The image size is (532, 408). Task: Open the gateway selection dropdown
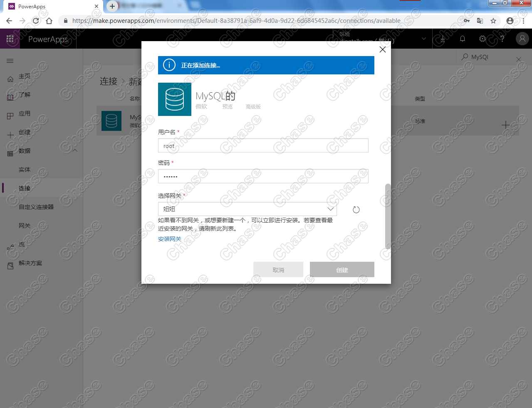(247, 209)
